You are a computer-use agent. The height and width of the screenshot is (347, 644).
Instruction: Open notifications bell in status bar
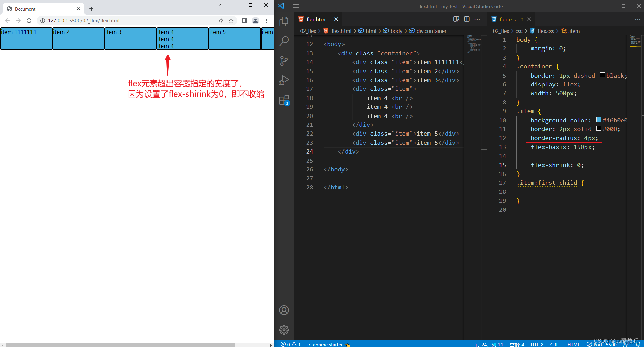(638, 344)
